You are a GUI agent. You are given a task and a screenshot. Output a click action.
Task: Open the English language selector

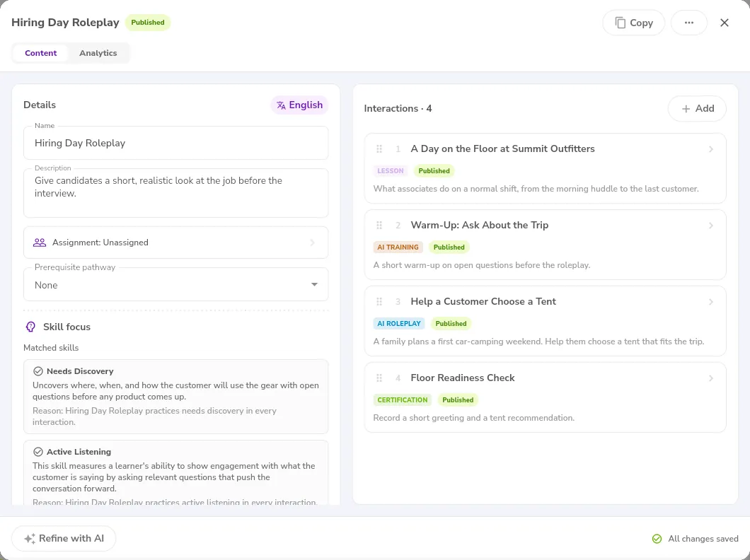299,105
